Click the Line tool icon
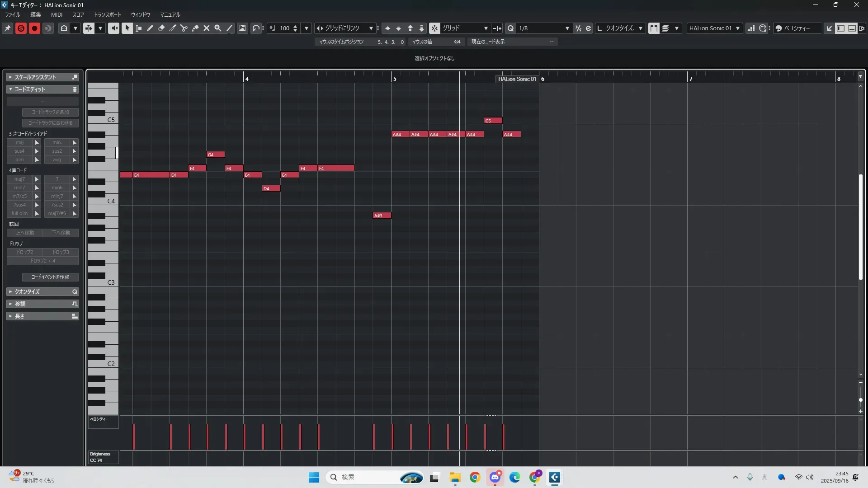 coord(230,28)
